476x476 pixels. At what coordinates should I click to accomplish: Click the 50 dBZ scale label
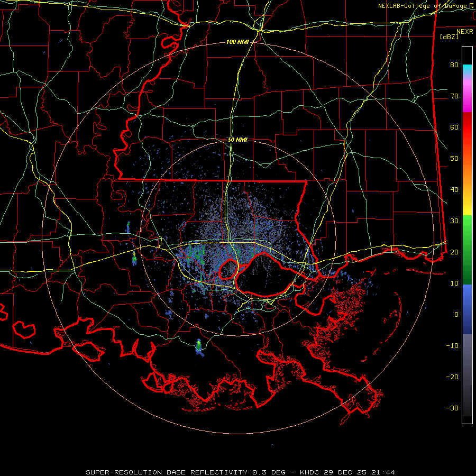pos(454,159)
